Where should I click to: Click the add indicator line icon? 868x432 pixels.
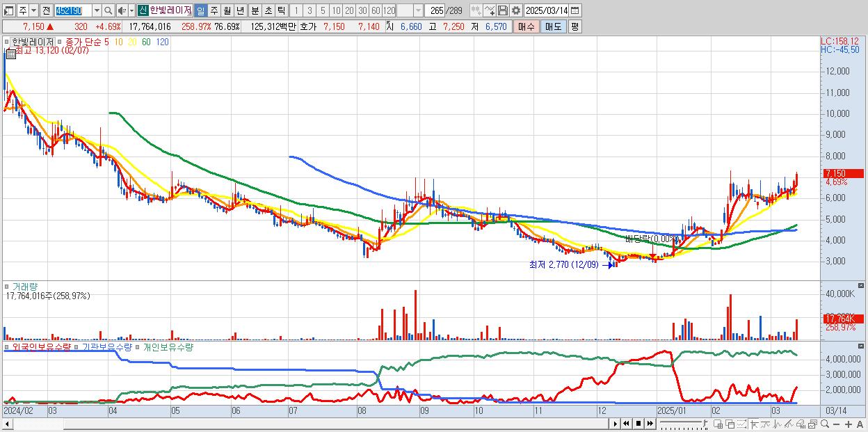point(490,10)
